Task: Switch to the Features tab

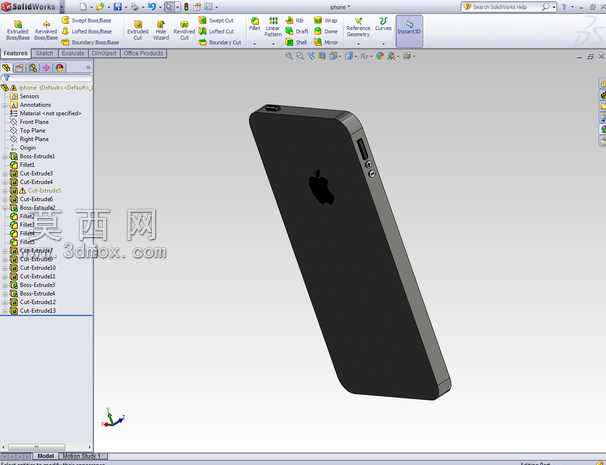Action: coord(16,53)
